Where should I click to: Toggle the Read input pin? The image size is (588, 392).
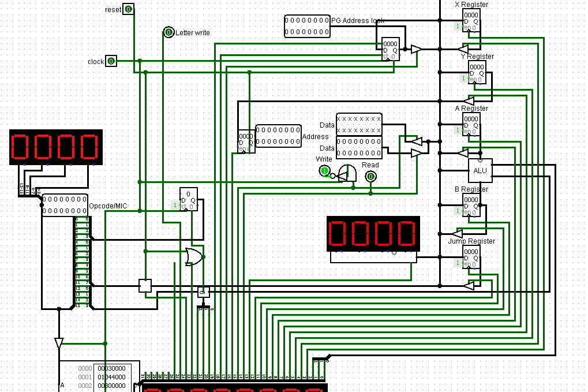[370, 176]
